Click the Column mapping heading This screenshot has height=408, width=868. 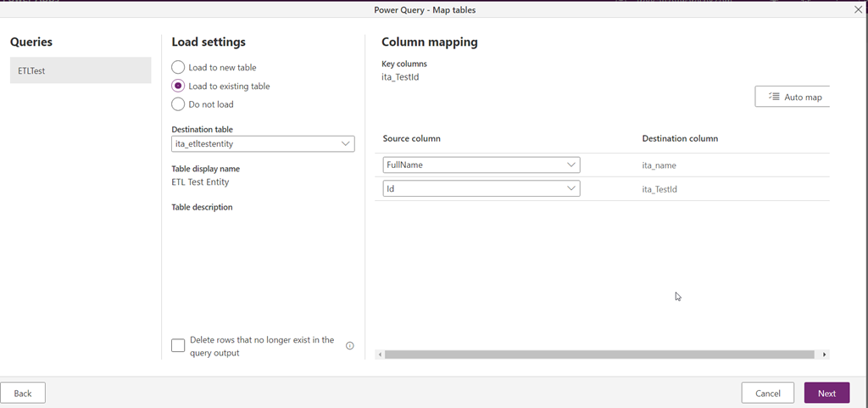click(x=430, y=42)
